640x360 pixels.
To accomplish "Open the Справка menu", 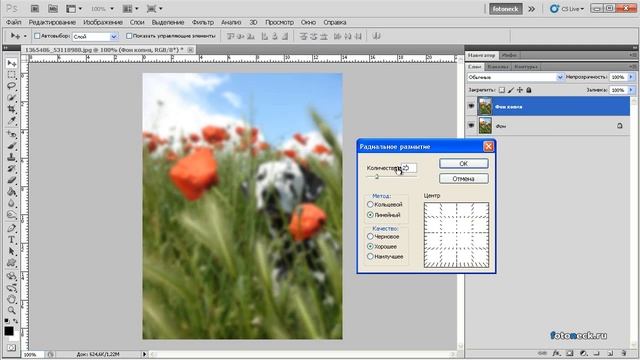I will (335, 22).
